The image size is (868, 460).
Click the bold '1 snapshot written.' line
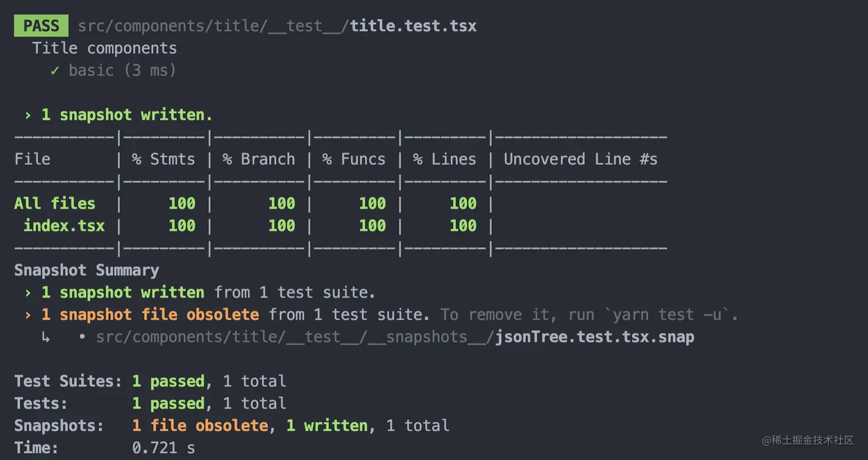(x=127, y=115)
